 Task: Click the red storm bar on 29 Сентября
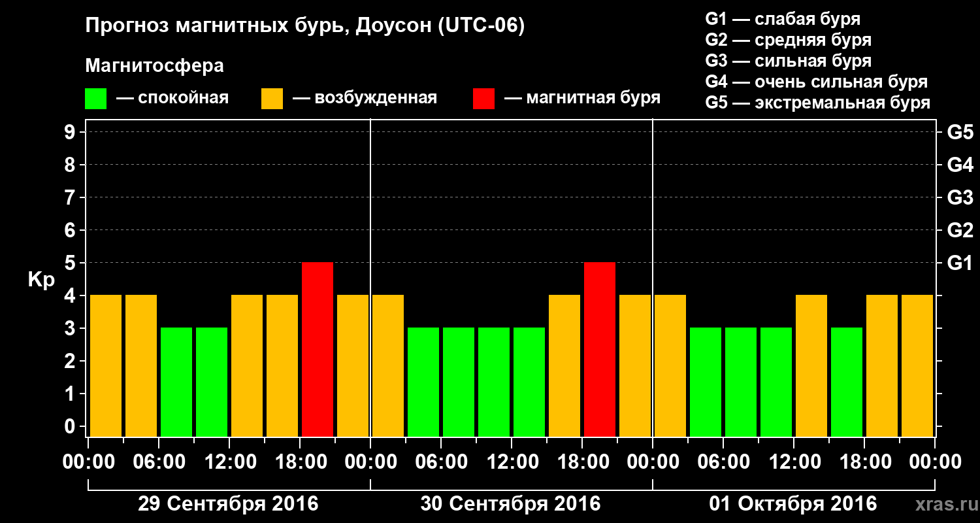318,350
